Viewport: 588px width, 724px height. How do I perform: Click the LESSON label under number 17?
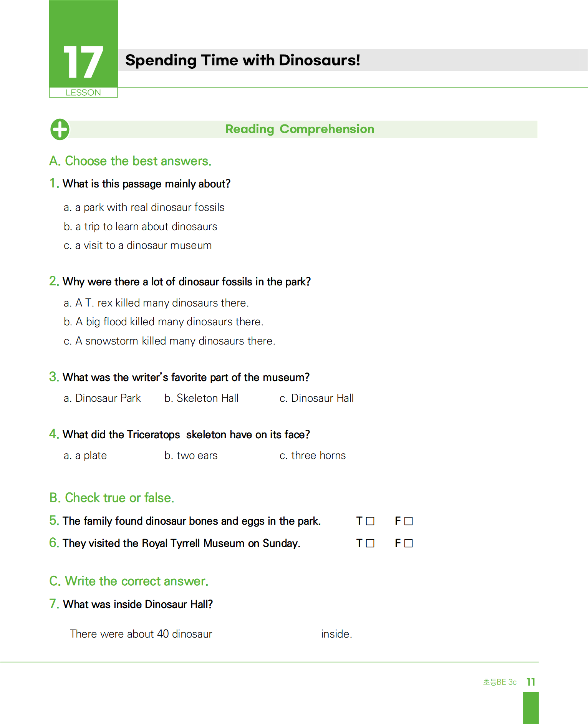[83, 93]
